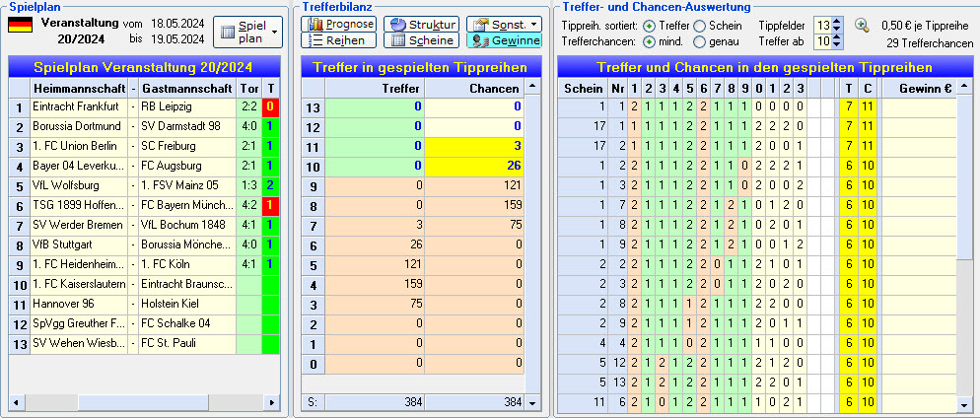The height and width of the screenshot is (418, 980).
Task: Click the Gewinn € column header
Action: (919, 88)
